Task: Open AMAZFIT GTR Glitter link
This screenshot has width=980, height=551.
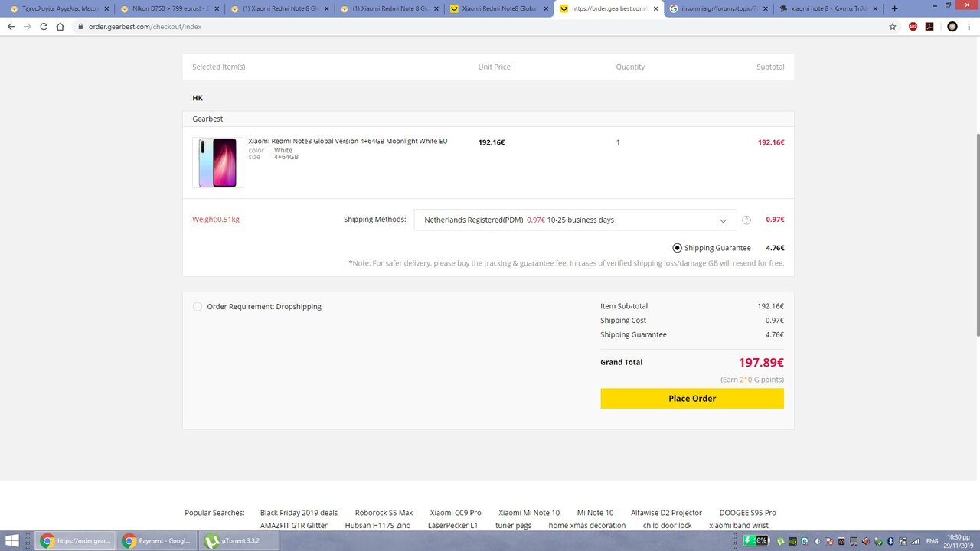Action: [294, 526]
